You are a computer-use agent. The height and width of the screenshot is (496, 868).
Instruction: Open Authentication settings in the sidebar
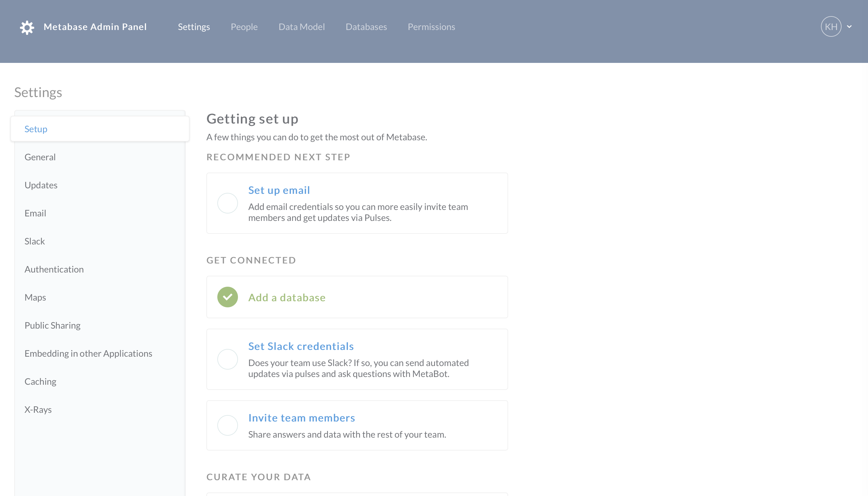click(54, 269)
